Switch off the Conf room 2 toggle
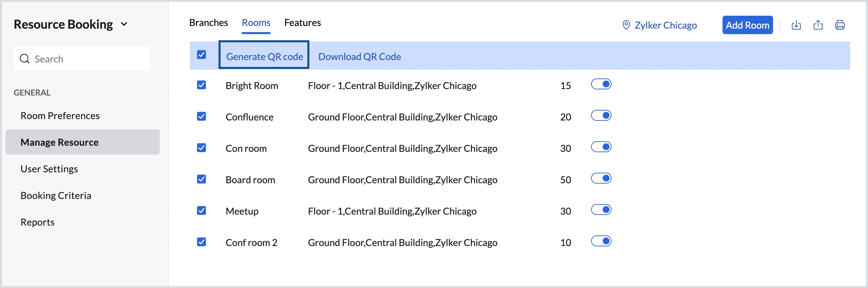The width and height of the screenshot is (868, 288). click(601, 241)
